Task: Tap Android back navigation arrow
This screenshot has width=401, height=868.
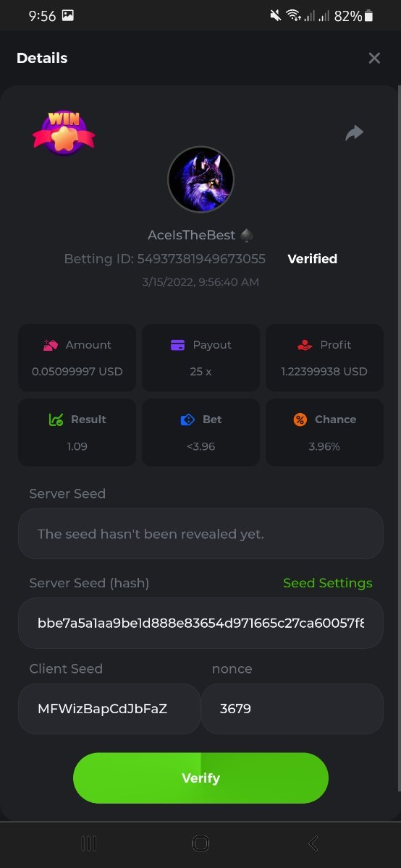Action: (313, 843)
